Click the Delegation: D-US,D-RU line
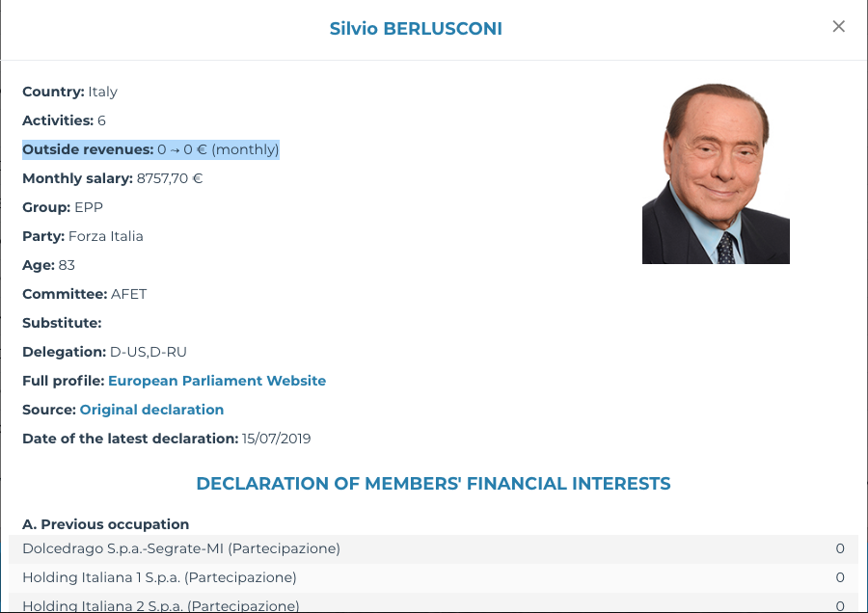Image resolution: width=868 pixels, height=613 pixels. click(x=104, y=352)
